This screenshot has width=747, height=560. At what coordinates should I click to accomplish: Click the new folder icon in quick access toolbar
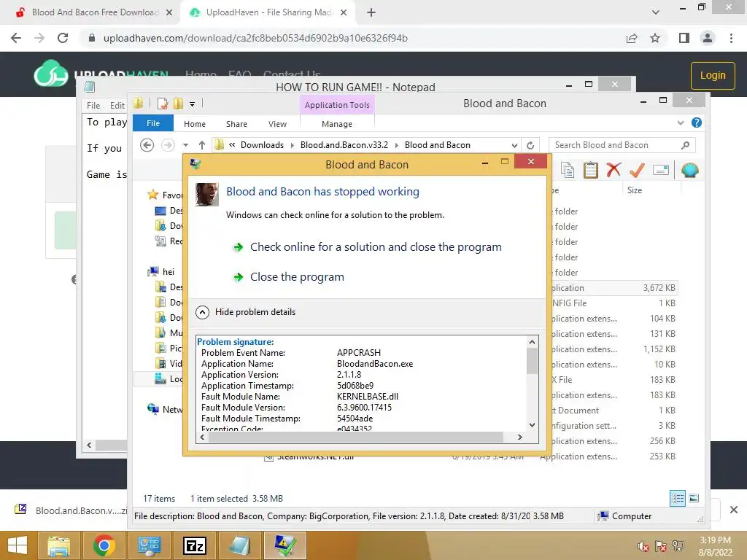pos(179,104)
